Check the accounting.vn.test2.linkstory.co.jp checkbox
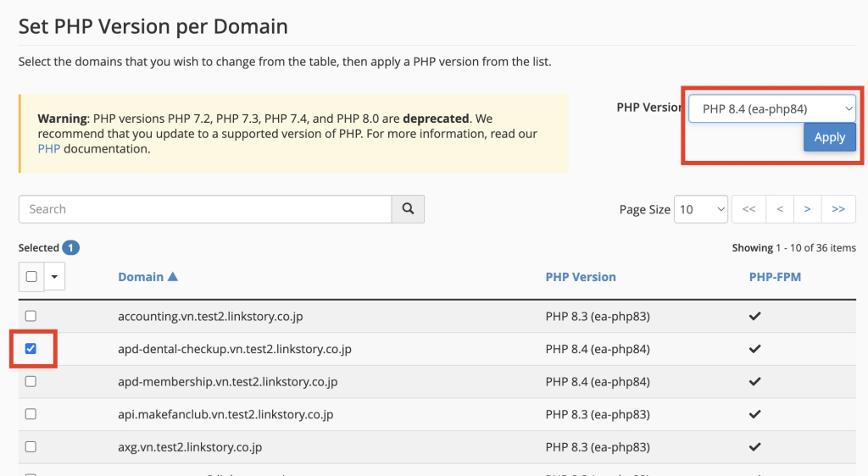 (31, 317)
